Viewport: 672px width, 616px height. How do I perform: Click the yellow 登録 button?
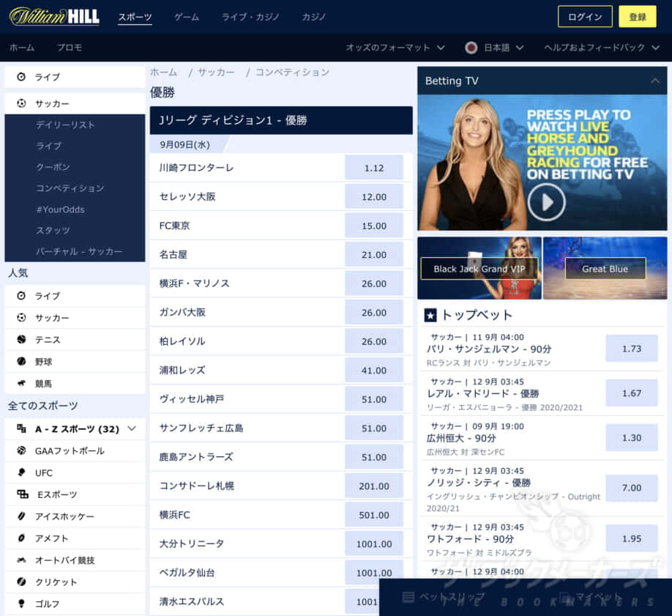point(637,17)
